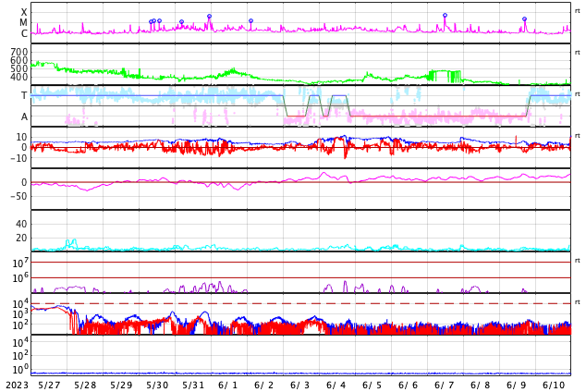Click the 20 axis tick label
The width and height of the screenshot is (586, 392).
pyautogui.click(x=21, y=238)
